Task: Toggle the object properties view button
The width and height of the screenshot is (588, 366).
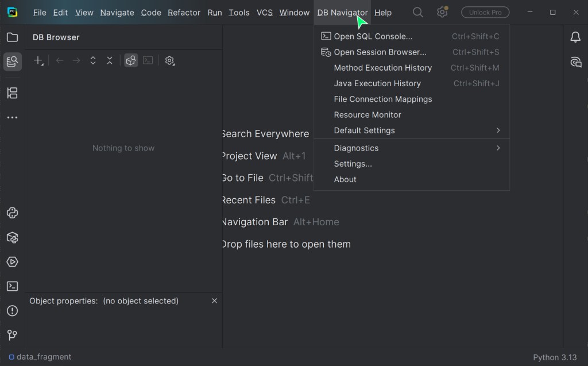Action: click(x=131, y=60)
